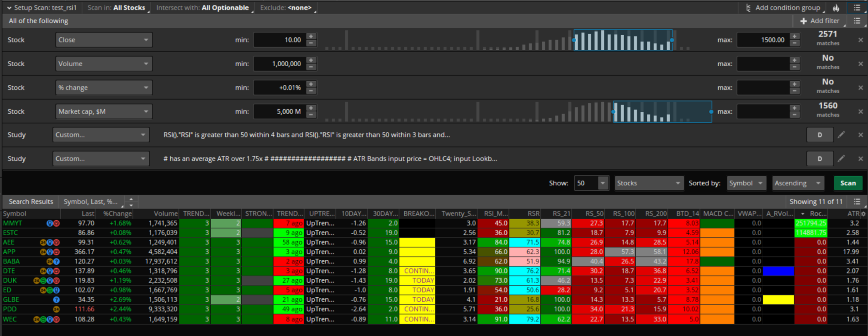
Task: Open Scan in: All Stocks selector
Action: pos(117,8)
